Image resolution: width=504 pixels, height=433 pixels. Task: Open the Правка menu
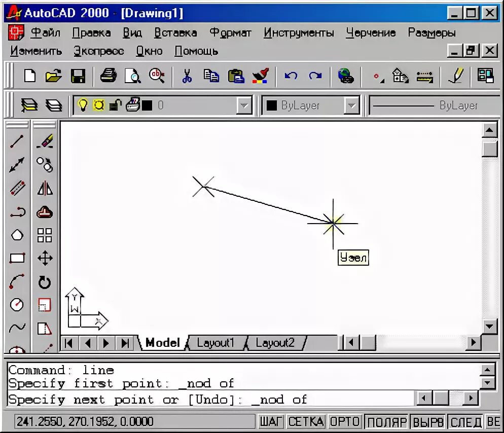point(91,32)
